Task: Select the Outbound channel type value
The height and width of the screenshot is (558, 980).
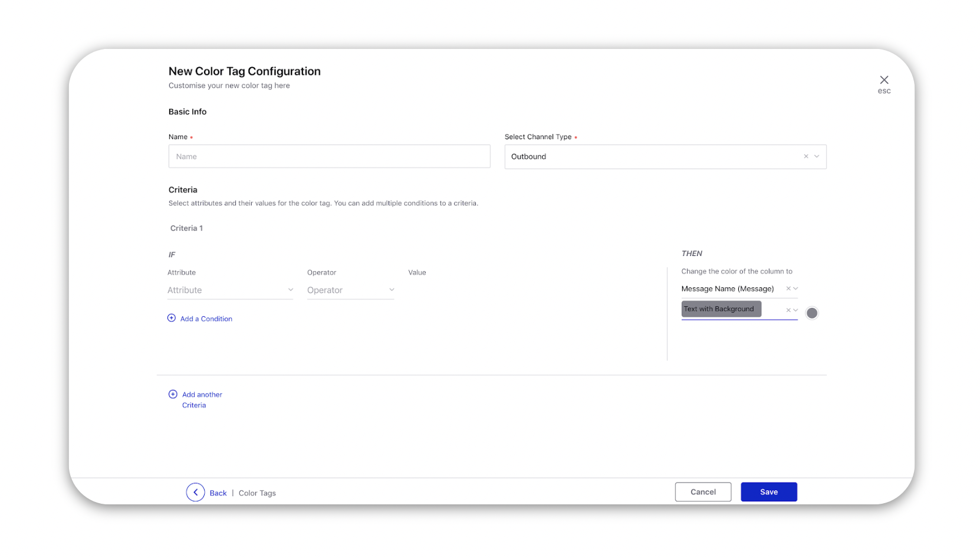Action: tap(528, 156)
